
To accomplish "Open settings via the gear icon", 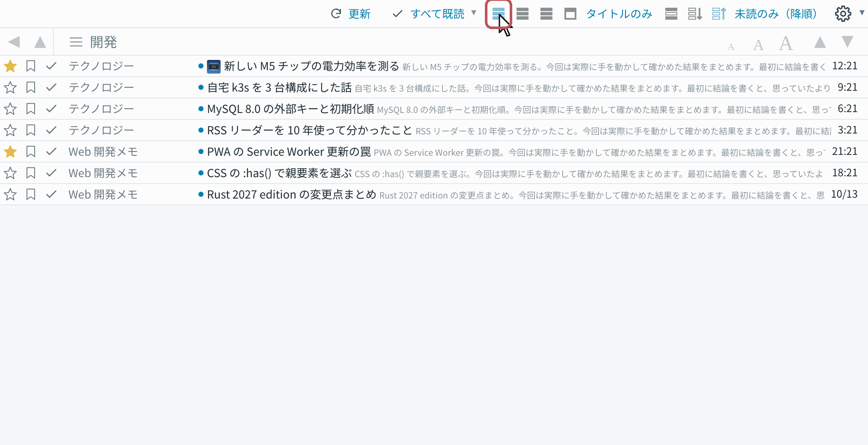I will (x=843, y=14).
